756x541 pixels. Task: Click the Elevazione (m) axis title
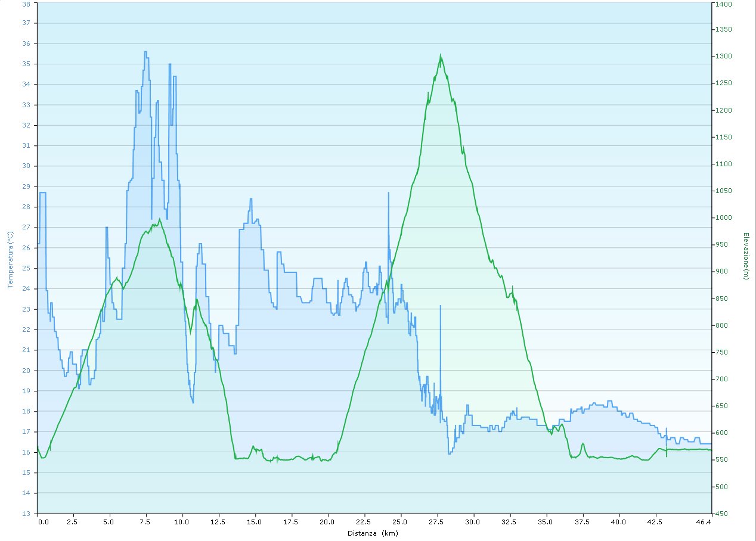[745, 256]
